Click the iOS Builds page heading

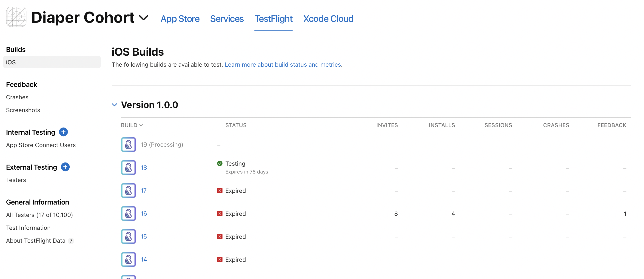pos(137,52)
